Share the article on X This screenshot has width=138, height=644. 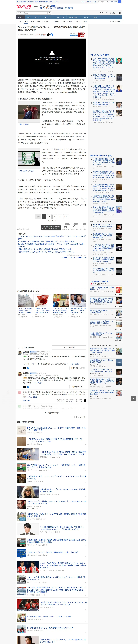click(x=48, y=35)
